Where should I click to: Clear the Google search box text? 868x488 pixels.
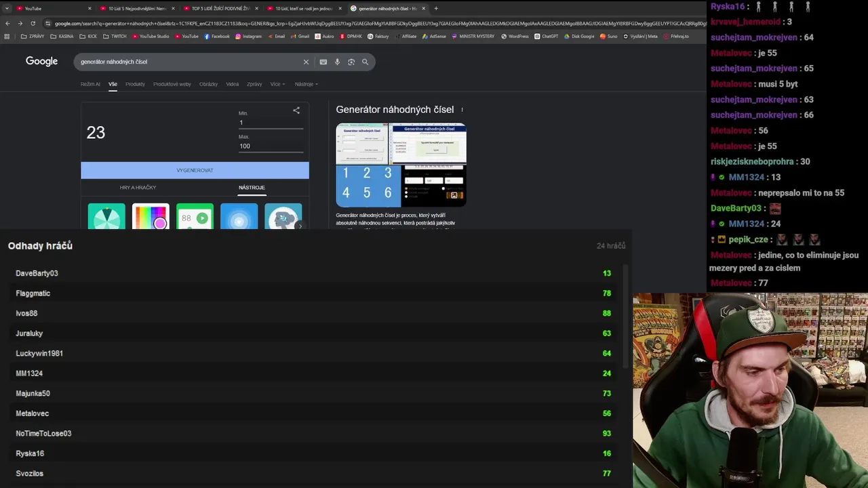coord(306,62)
